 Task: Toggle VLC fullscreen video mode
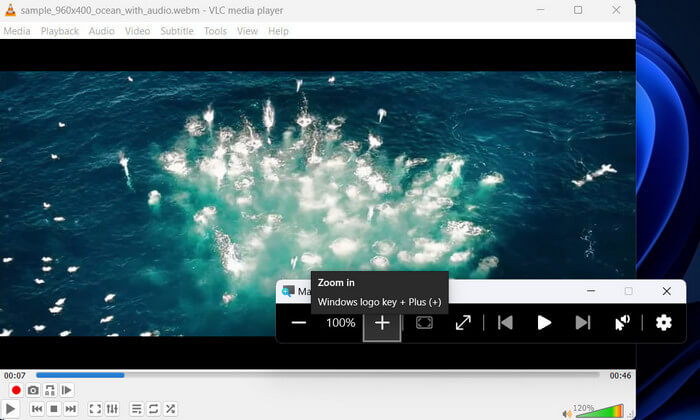tap(95, 409)
